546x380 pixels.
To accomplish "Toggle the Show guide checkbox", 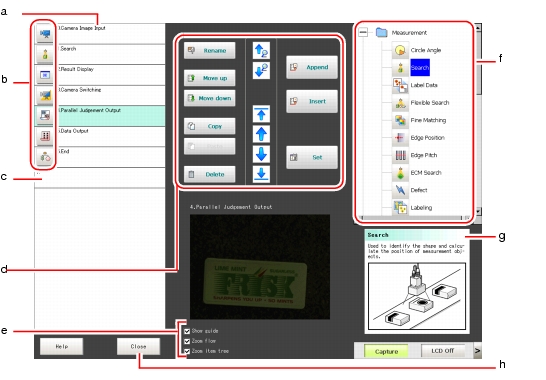I will pyautogui.click(x=187, y=331).
